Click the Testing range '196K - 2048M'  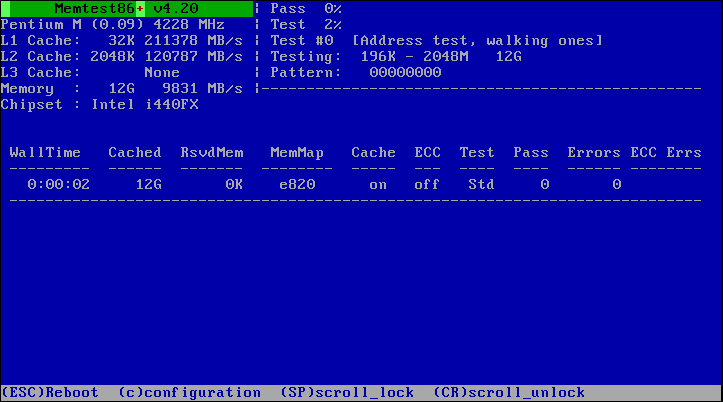[414, 57]
